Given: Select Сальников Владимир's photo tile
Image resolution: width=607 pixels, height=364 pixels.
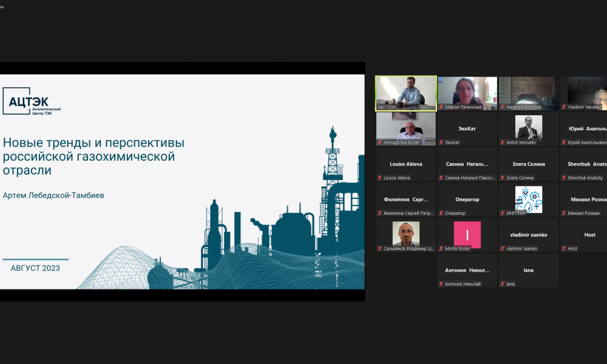Looking at the screenshot, I should click(x=405, y=234).
